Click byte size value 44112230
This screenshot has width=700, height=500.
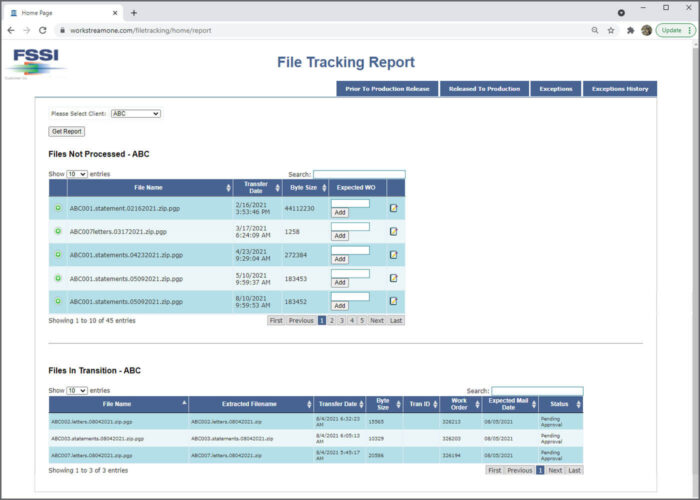tap(300, 208)
